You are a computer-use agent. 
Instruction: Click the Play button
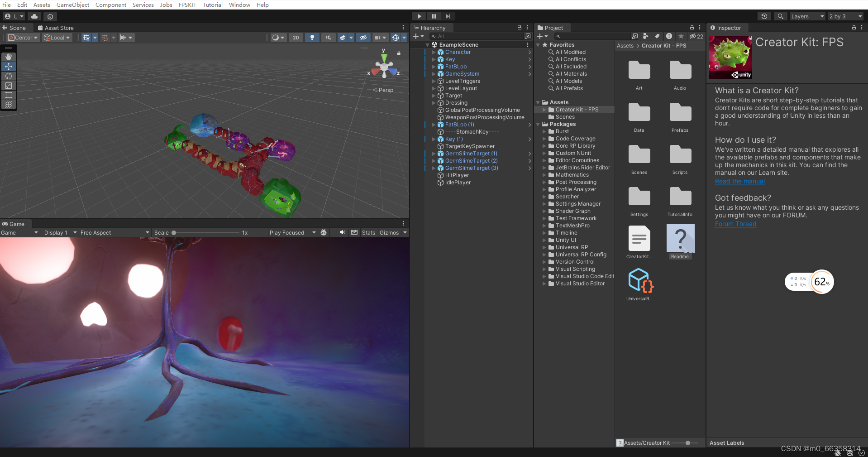pos(419,16)
